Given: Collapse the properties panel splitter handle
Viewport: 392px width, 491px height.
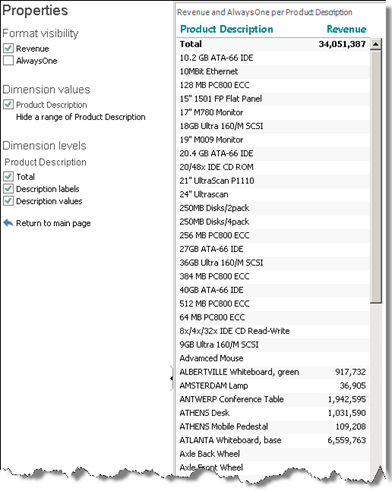Looking at the screenshot, I should (x=172, y=378).
